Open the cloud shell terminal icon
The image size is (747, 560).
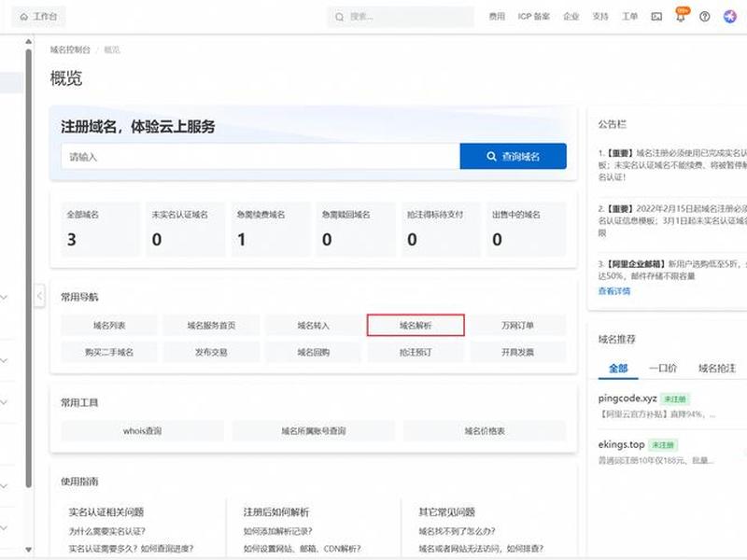click(x=656, y=17)
